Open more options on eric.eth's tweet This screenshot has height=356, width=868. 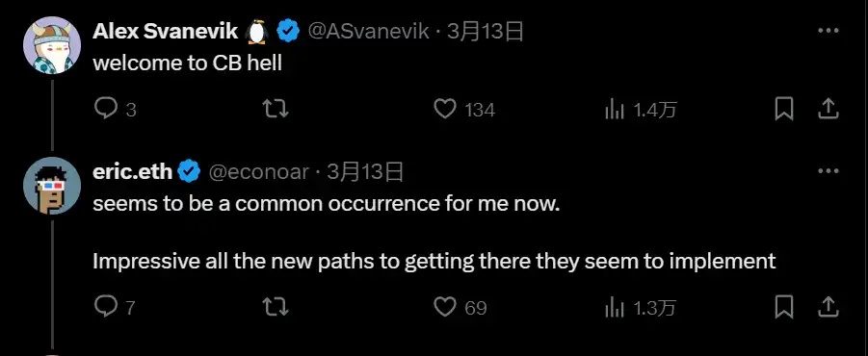pos(829,171)
